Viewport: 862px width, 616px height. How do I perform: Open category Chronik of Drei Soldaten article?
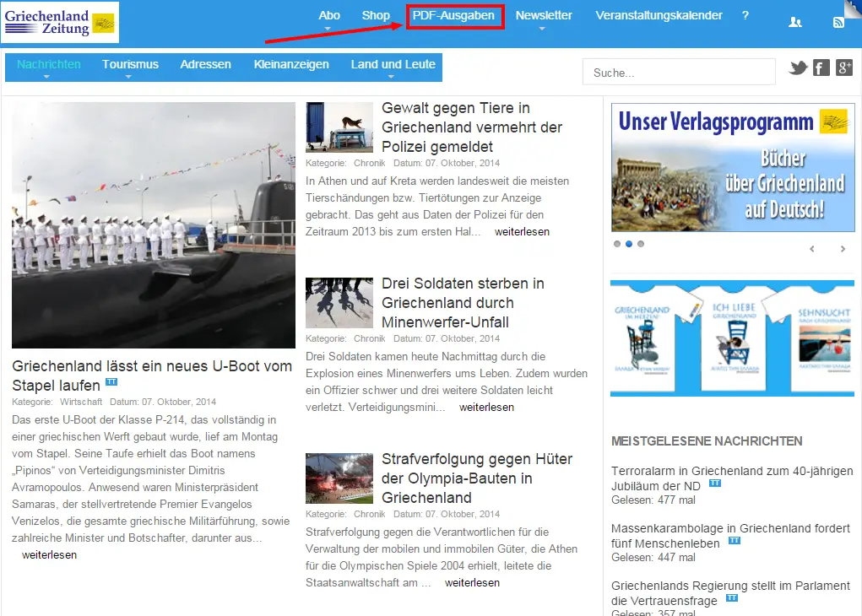coord(370,338)
